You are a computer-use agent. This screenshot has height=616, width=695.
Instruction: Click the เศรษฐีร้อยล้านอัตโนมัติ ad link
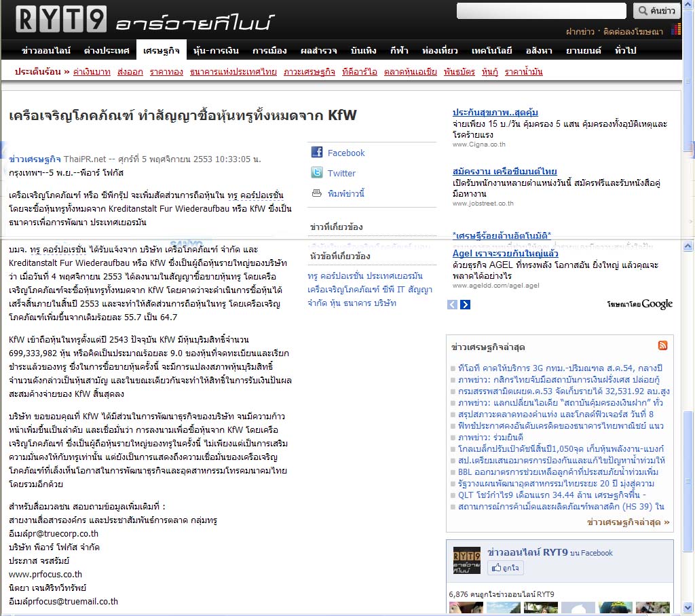[502, 235]
